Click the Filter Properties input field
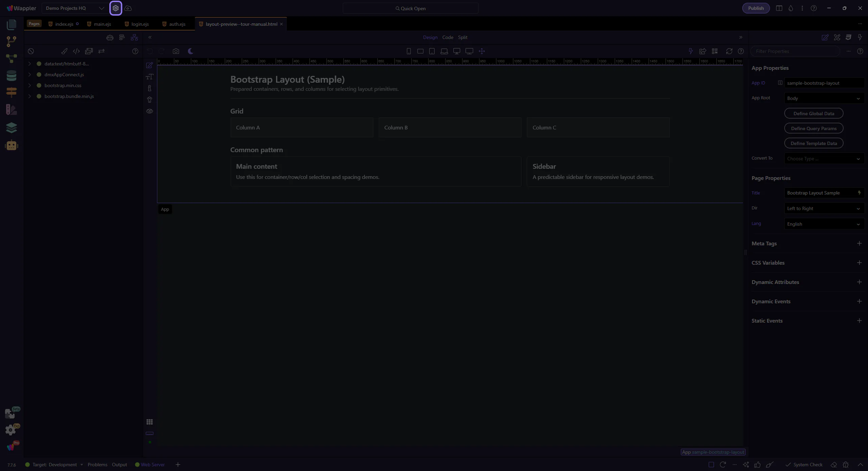The width and height of the screenshot is (868, 471). pos(795,51)
